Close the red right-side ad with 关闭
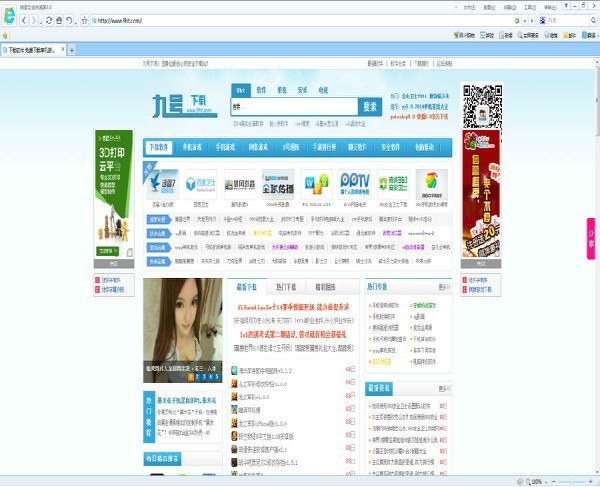Screen dimensions: 600x487 [x=481, y=264]
